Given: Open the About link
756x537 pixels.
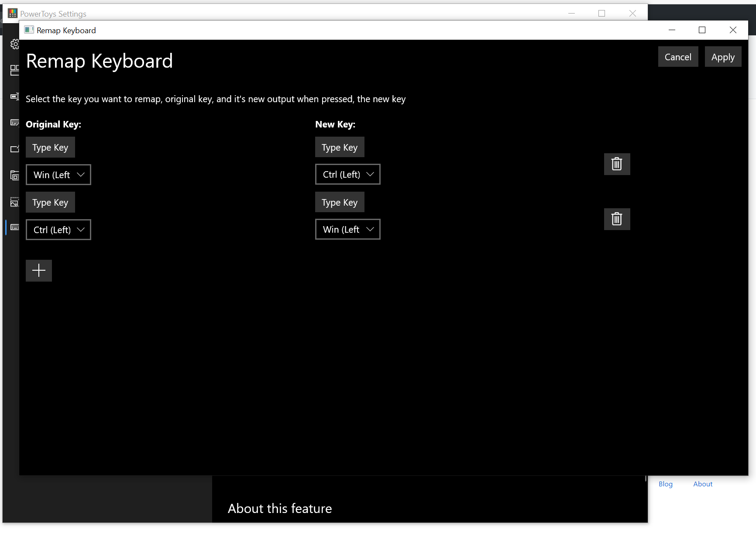Looking at the screenshot, I should tap(702, 484).
